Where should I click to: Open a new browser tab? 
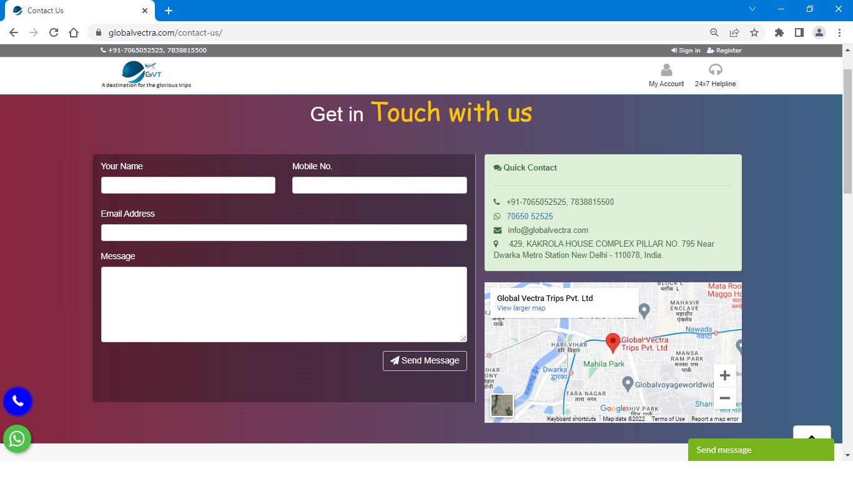point(169,11)
